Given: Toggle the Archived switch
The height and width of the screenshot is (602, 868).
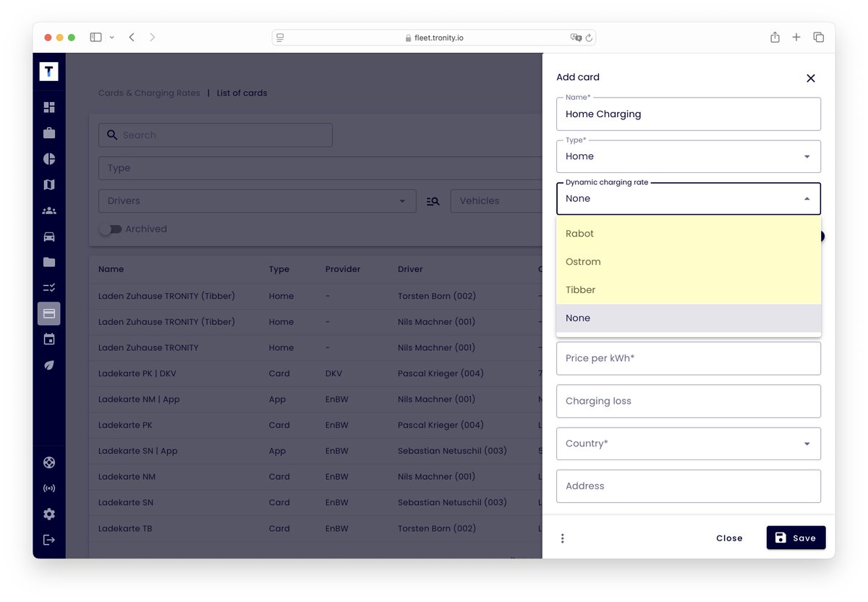Looking at the screenshot, I should 111,229.
